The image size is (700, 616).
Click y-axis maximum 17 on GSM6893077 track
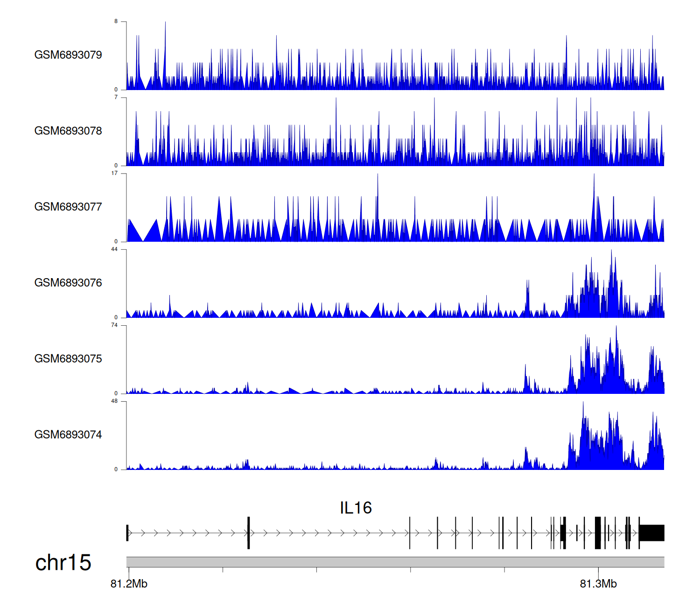pos(114,173)
